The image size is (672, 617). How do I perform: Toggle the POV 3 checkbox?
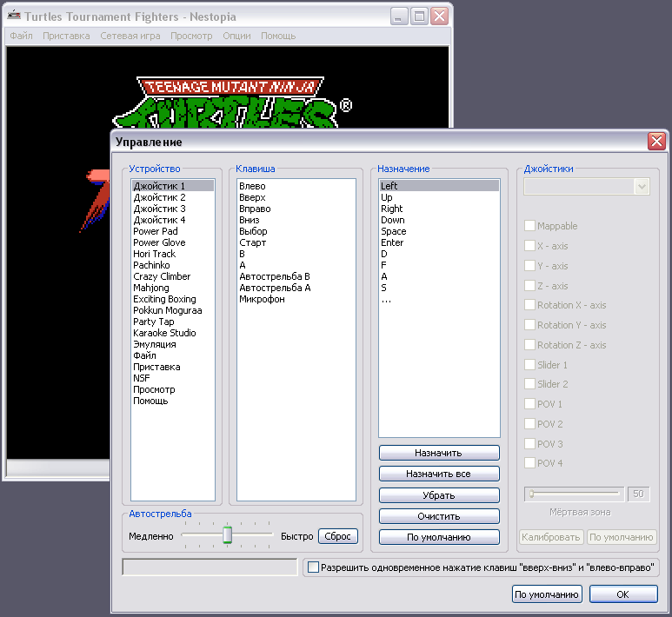click(x=530, y=444)
